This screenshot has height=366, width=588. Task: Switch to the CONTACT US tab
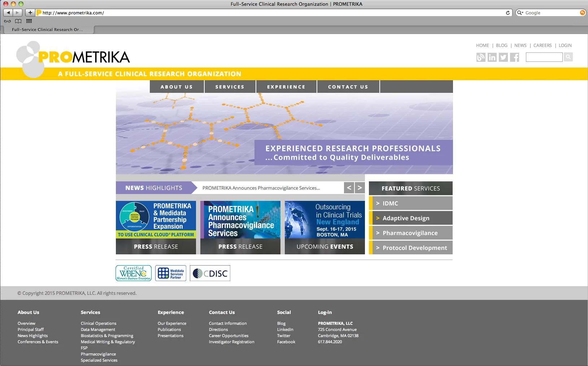(x=348, y=86)
